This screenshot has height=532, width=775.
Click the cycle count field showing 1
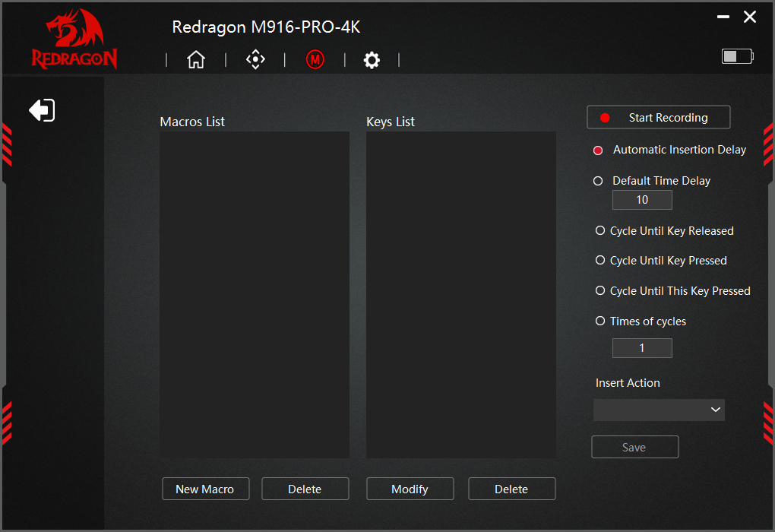(x=642, y=348)
